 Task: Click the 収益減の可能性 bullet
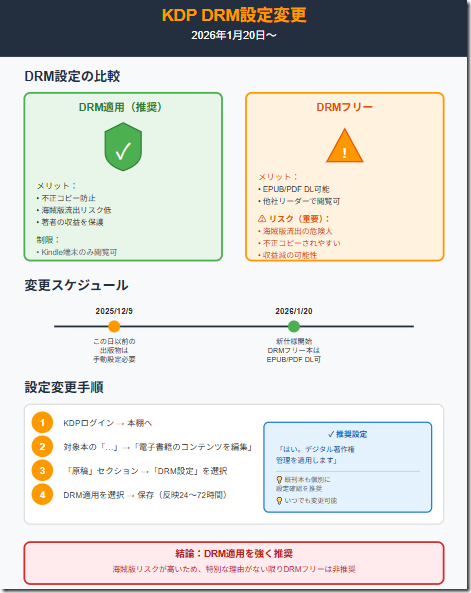(x=288, y=255)
